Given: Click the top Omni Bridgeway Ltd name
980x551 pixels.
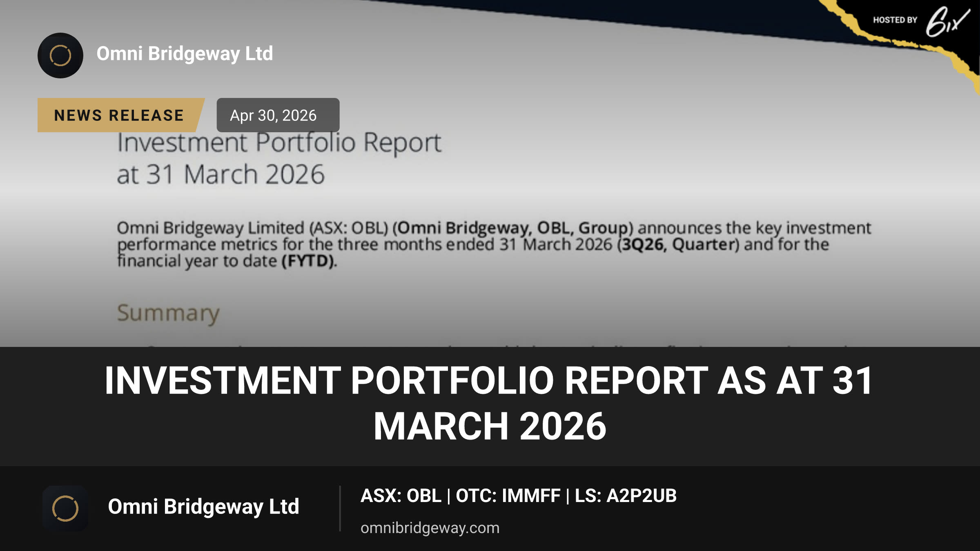Looking at the screenshot, I should (x=185, y=54).
